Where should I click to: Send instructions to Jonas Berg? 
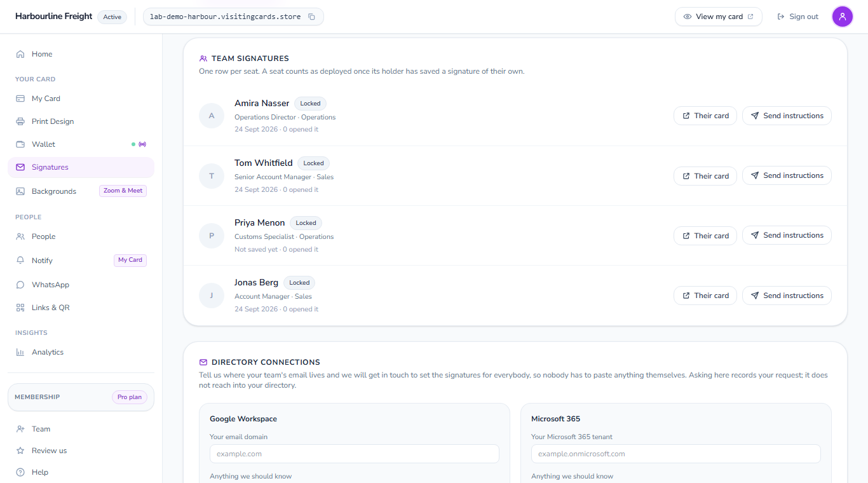pos(787,296)
